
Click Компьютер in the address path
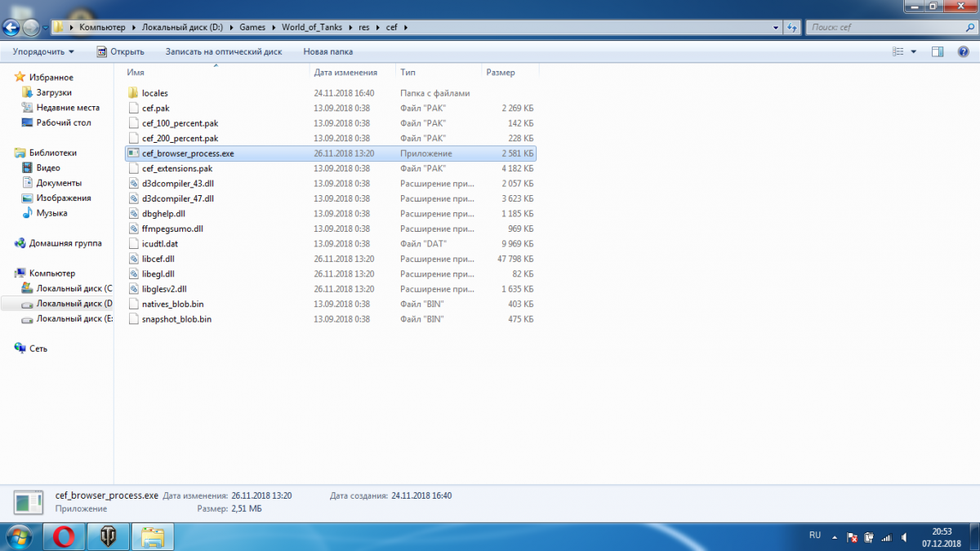(x=103, y=27)
